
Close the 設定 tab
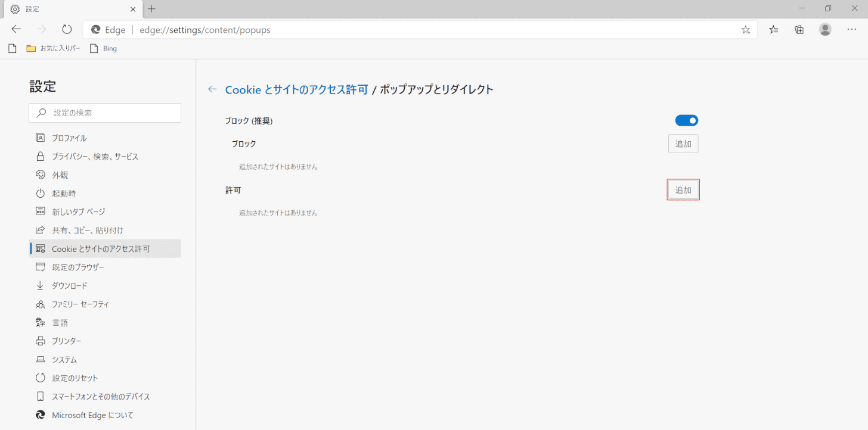pyautogui.click(x=132, y=9)
